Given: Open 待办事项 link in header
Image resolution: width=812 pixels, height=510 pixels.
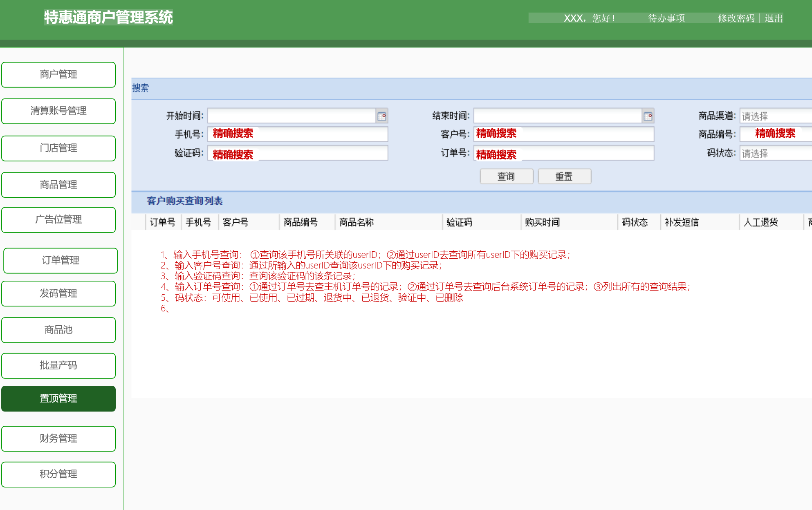Looking at the screenshot, I should [x=666, y=18].
